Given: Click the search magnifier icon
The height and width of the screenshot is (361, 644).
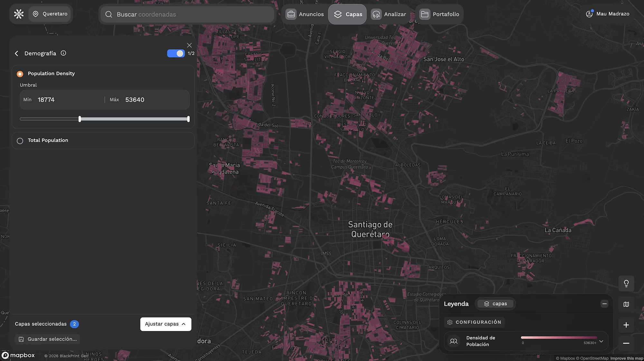Looking at the screenshot, I should pyautogui.click(x=109, y=14).
